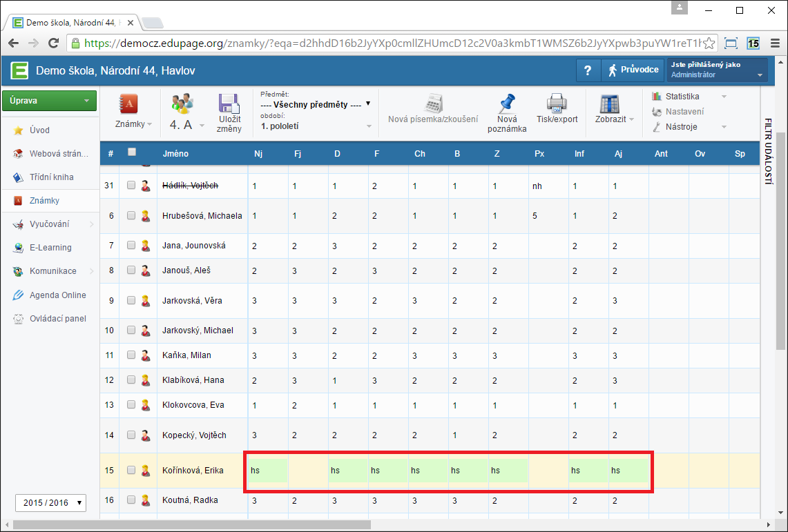Start the Průvodce guide
This screenshot has height=532, width=788.
(x=633, y=70)
